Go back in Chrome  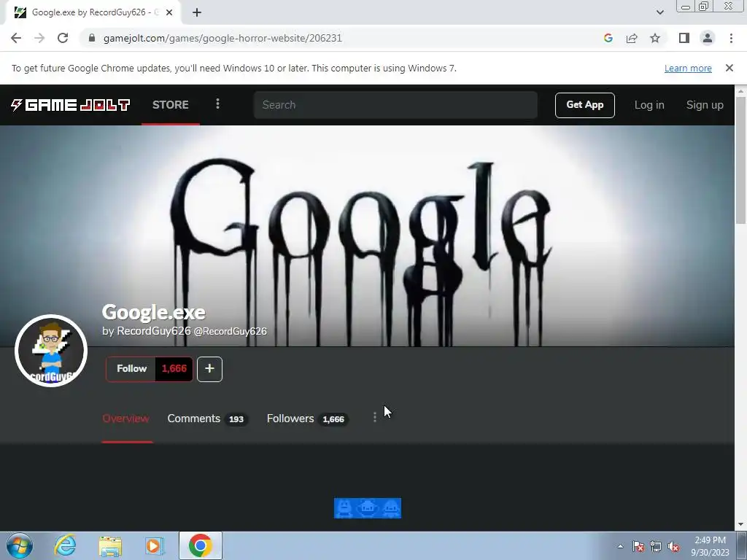tap(16, 38)
